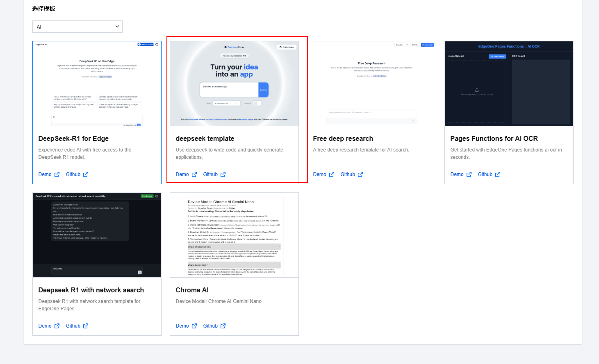Open Github link for DeepSeek-R1 for Edge
This screenshot has width=599, height=364.
tap(73, 174)
